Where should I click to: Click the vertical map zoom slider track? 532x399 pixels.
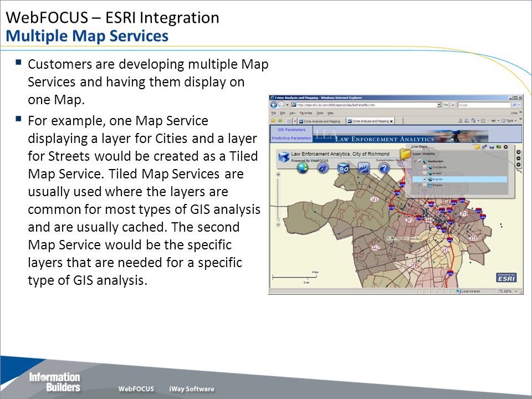point(278,199)
